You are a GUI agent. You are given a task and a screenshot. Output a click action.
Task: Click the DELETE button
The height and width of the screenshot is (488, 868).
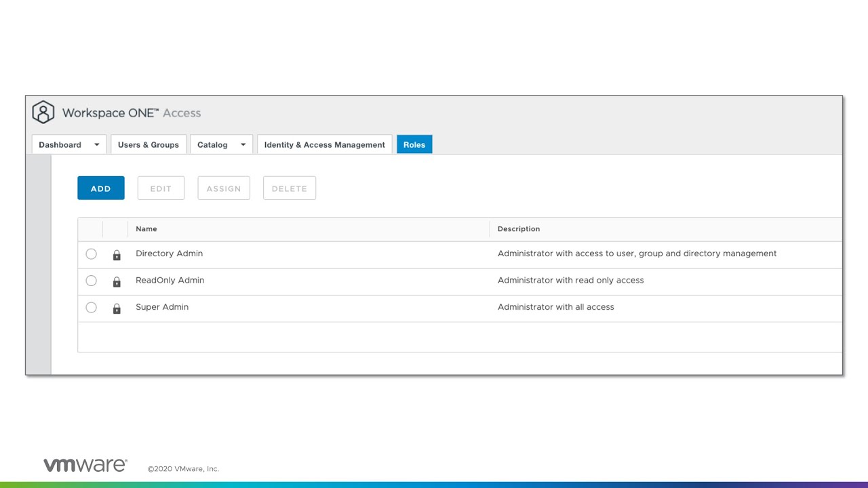[x=290, y=188]
